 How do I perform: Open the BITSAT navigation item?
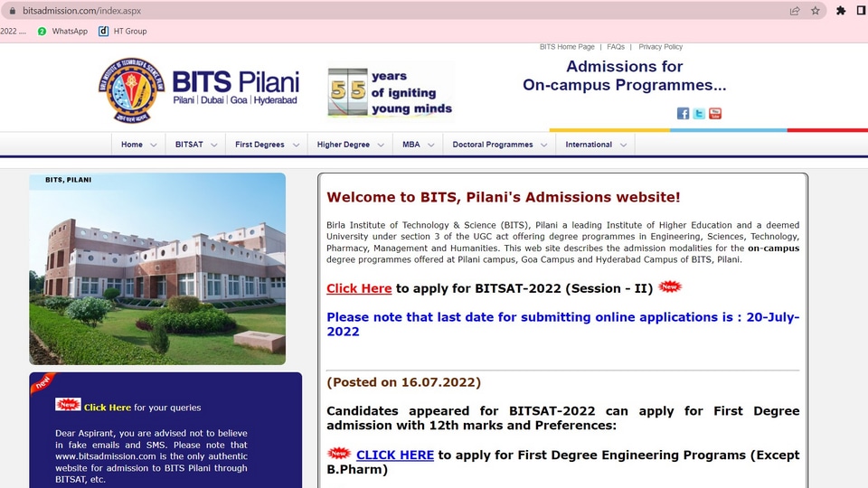pos(189,145)
